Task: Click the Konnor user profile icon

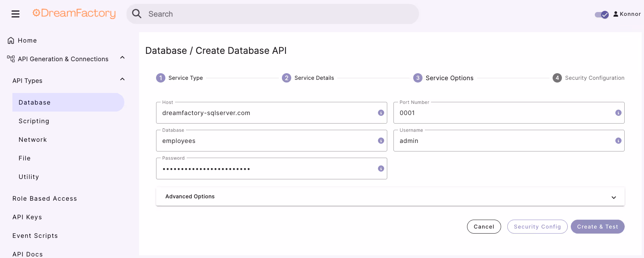Action: pyautogui.click(x=616, y=14)
